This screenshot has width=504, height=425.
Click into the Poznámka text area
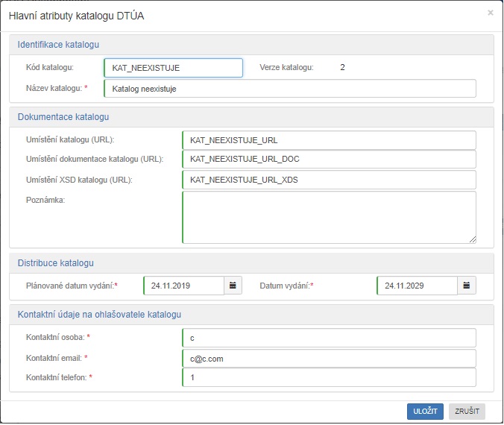(x=329, y=217)
